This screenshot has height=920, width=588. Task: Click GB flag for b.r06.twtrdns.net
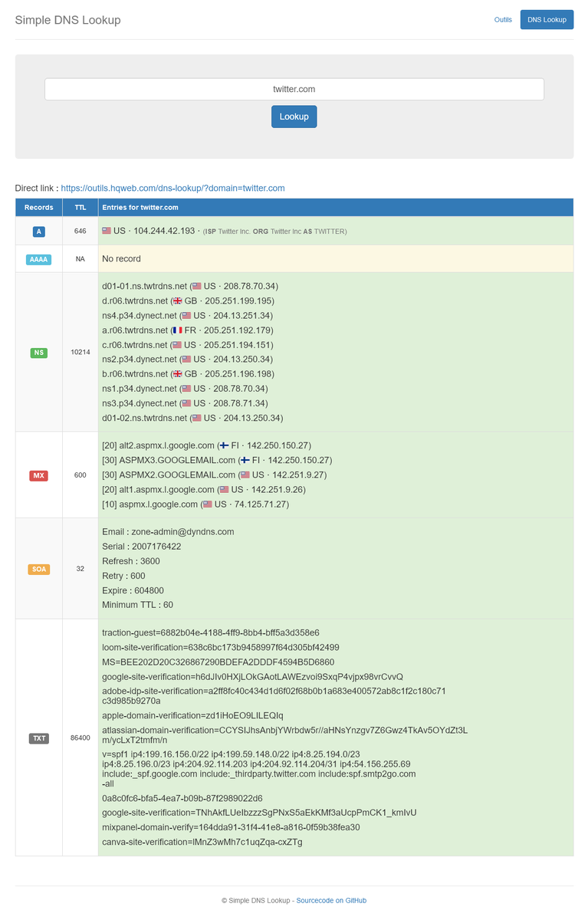click(178, 374)
